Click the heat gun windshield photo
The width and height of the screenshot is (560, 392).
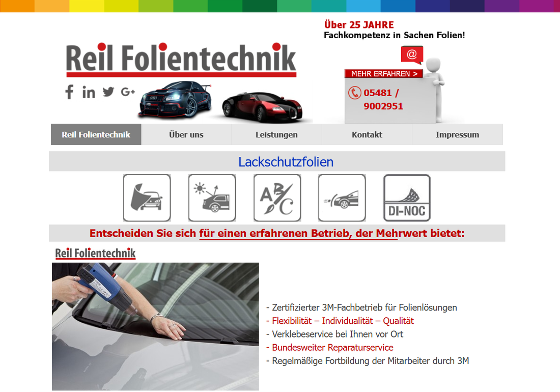[155, 327]
